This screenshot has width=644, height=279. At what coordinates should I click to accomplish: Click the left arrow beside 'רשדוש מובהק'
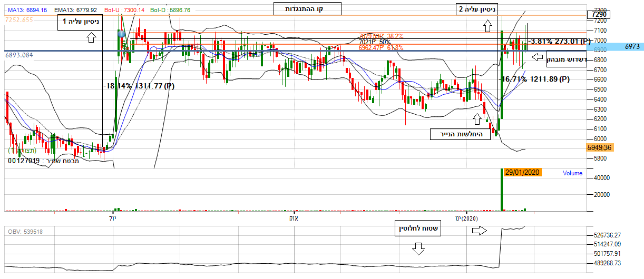coord(537,57)
